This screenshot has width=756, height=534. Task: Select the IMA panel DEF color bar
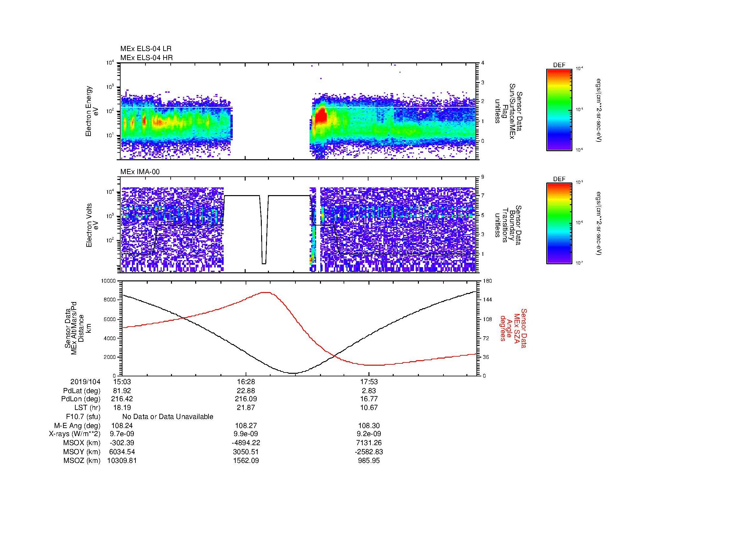pyautogui.click(x=559, y=224)
